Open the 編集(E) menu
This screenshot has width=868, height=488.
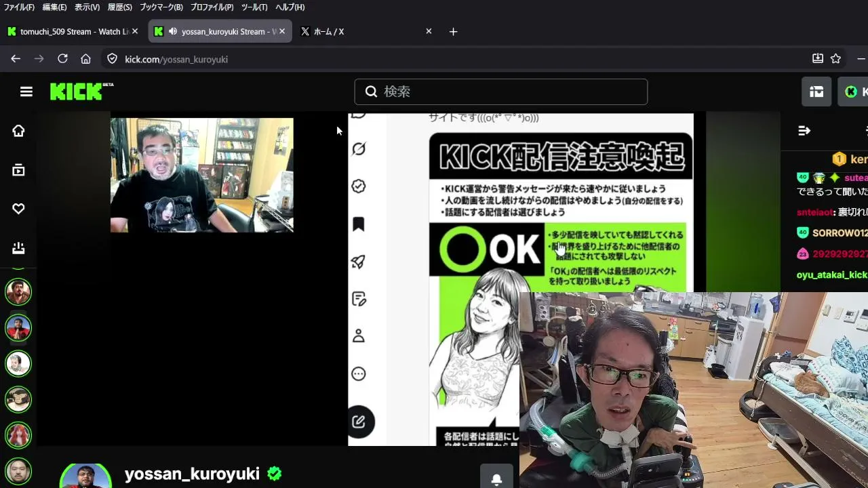[54, 7]
